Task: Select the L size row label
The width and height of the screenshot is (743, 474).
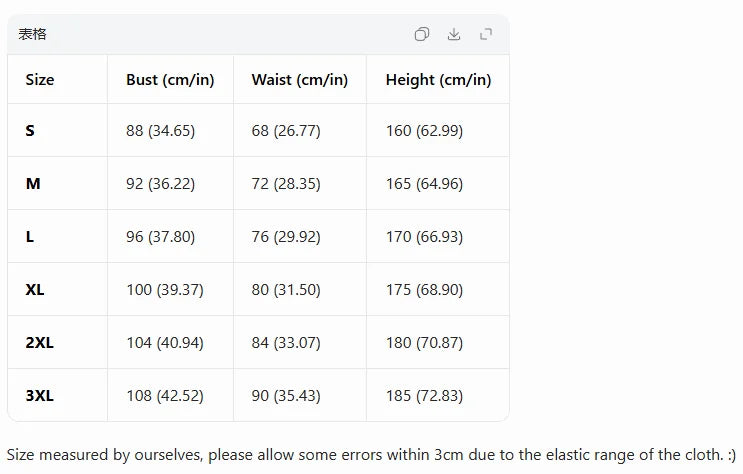Action: click(29, 237)
